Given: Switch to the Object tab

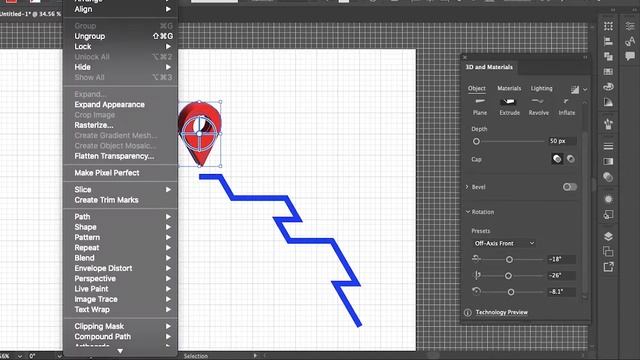Looking at the screenshot, I should pos(476,89).
